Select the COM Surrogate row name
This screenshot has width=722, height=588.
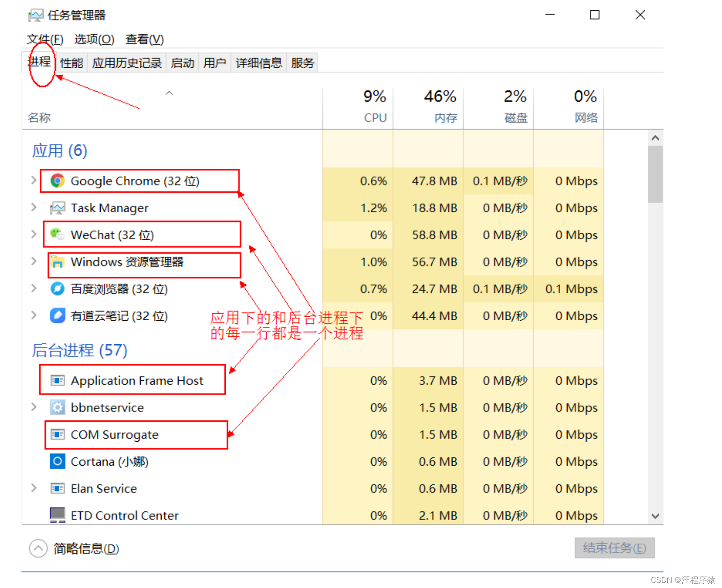tap(115, 434)
